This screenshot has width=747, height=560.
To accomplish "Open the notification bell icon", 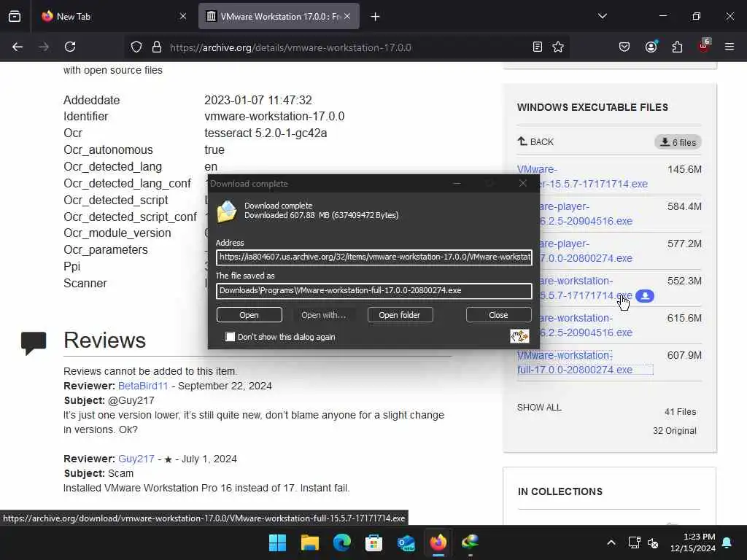I will click(727, 542).
